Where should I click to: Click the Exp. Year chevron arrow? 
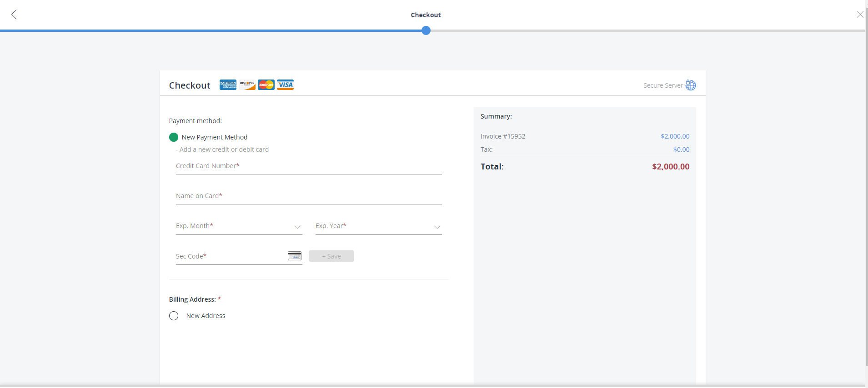point(437,227)
